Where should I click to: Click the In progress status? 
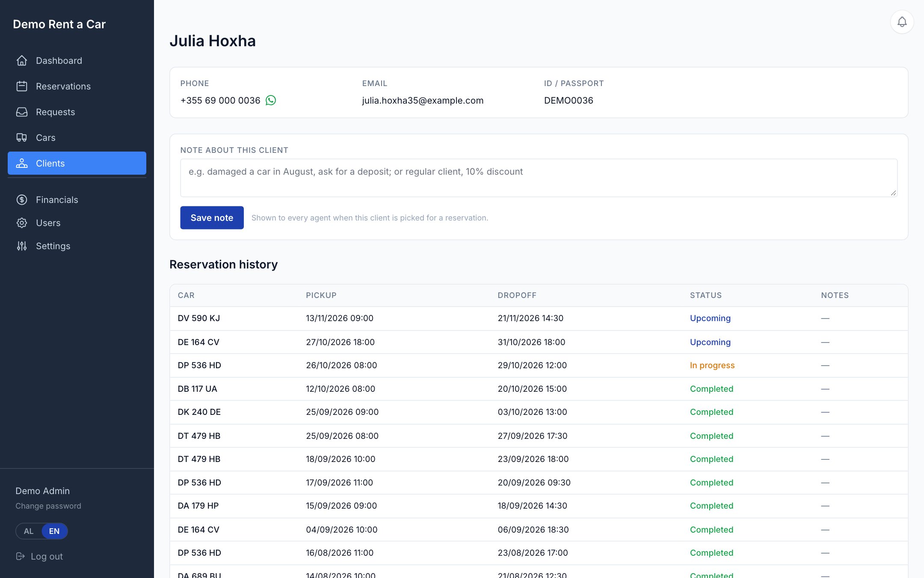[712, 365]
